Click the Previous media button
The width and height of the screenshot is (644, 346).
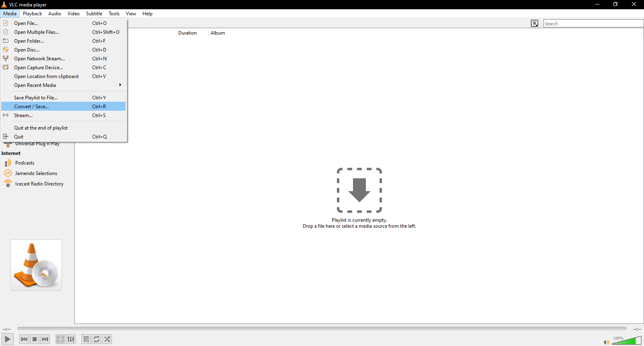point(24,339)
